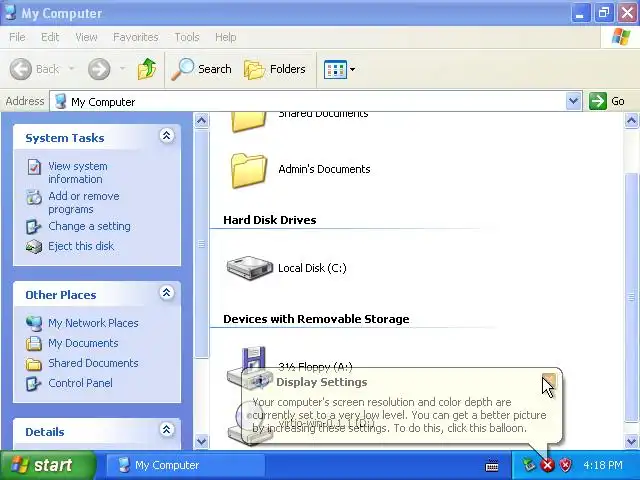
Task: Click the Change a setting icon
Action: tap(33, 227)
